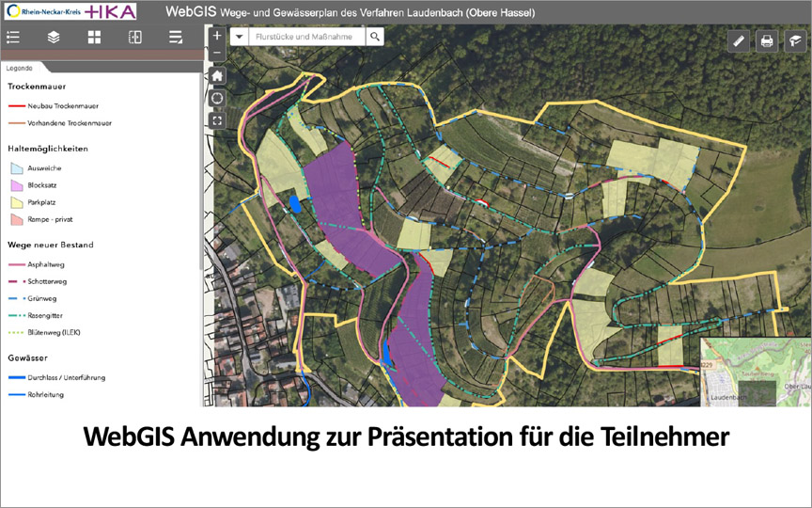Open the attribute list edit icon
The height and width of the screenshot is (508, 812).
[176, 37]
